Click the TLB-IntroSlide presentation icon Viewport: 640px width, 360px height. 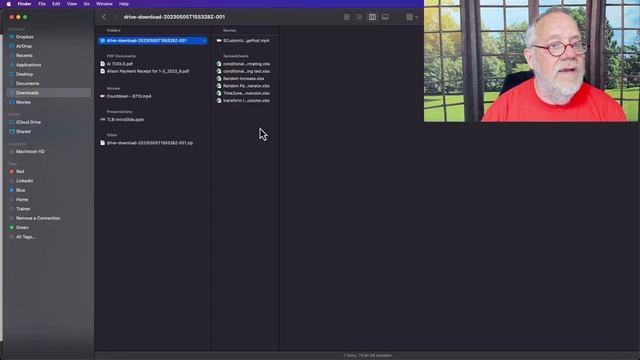click(102, 120)
